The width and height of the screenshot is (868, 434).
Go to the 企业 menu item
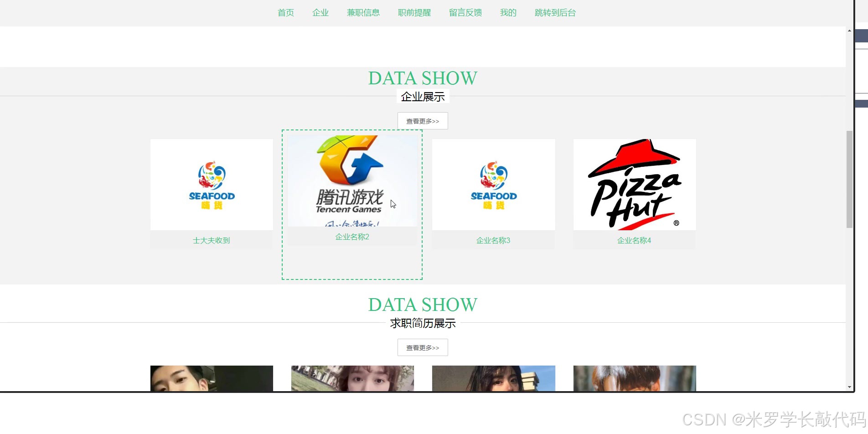tap(320, 13)
